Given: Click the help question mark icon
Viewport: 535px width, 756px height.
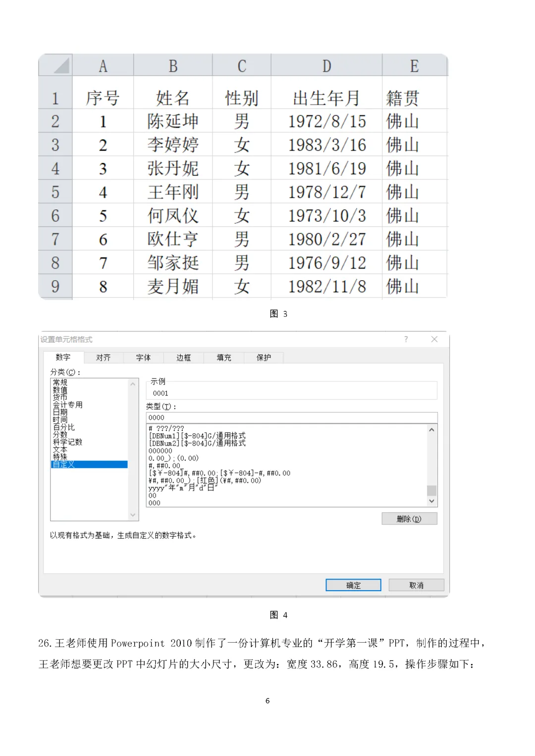Looking at the screenshot, I should [406, 339].
